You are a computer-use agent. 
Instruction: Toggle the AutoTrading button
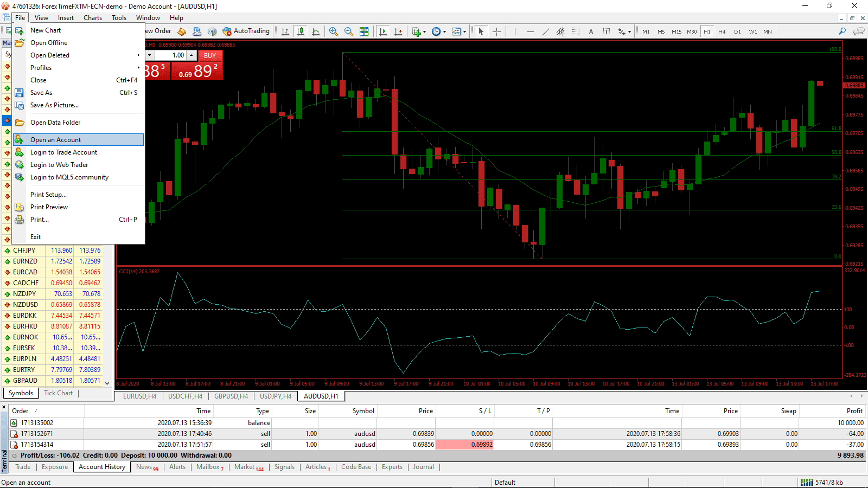point(246,31)
